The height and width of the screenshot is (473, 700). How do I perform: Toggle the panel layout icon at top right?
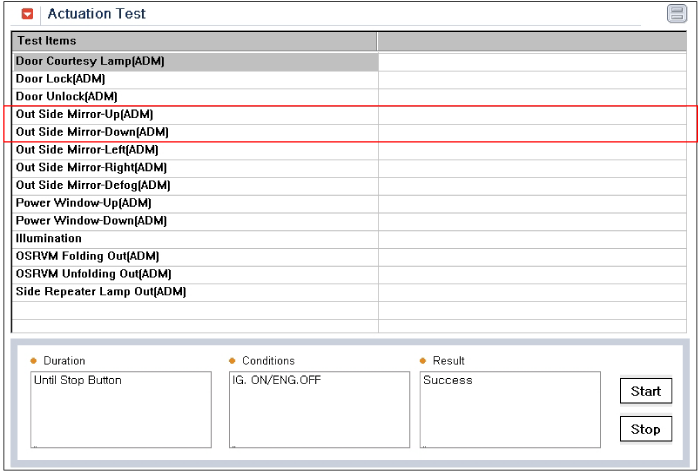677,13
